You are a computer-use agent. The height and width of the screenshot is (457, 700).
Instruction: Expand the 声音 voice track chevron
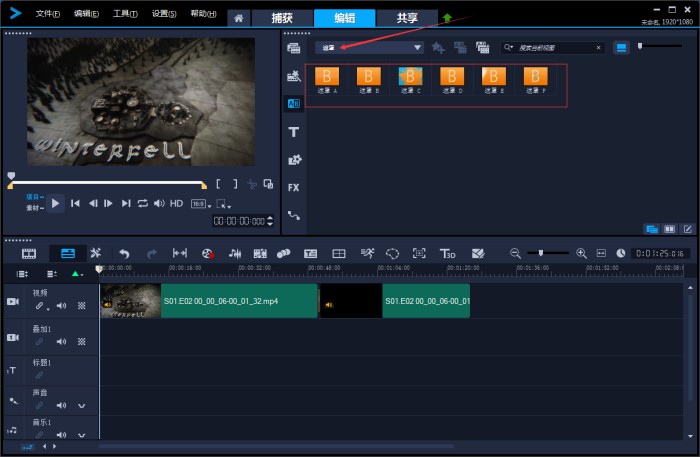point(81,406)
